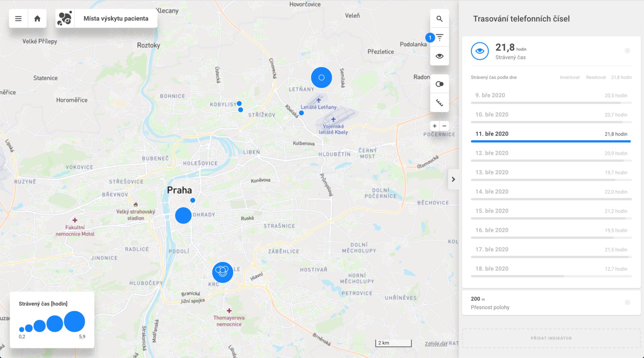Select the measure ruler tool
Image resolution: width=644 pixels, height=358 pixels.
pyautogui.click(x=439, y=103)
